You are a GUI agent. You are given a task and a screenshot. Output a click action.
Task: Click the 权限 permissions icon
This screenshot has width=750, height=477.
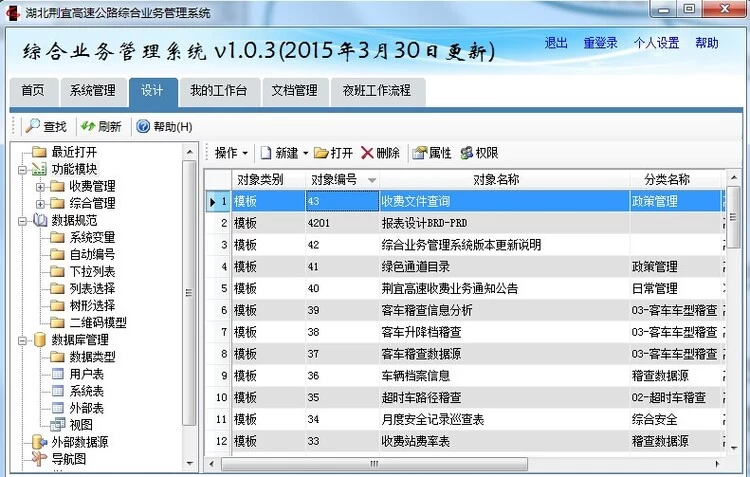(466, 153)
